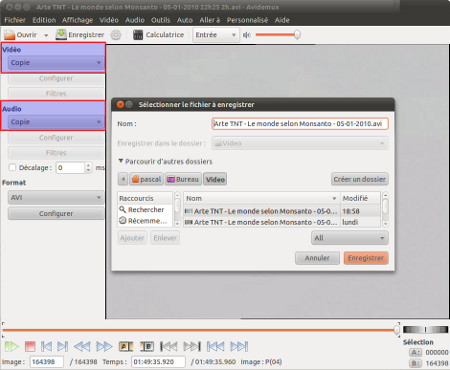Click the Enregistrer toolbar icon

click(x=61, y=35)
